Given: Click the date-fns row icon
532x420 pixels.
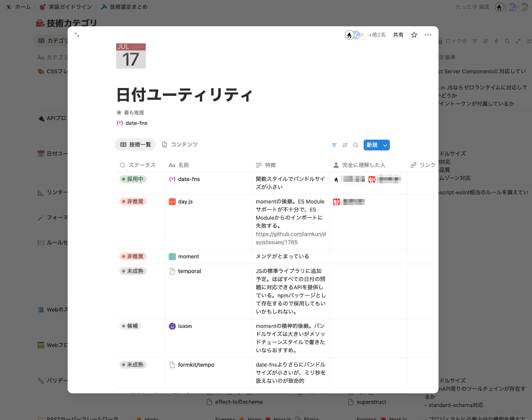Looking at the screenshot, I should point(172,179).
